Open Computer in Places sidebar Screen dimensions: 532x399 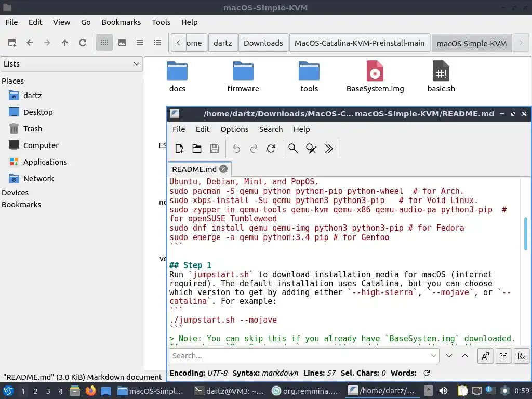click(x=41, y=145)
